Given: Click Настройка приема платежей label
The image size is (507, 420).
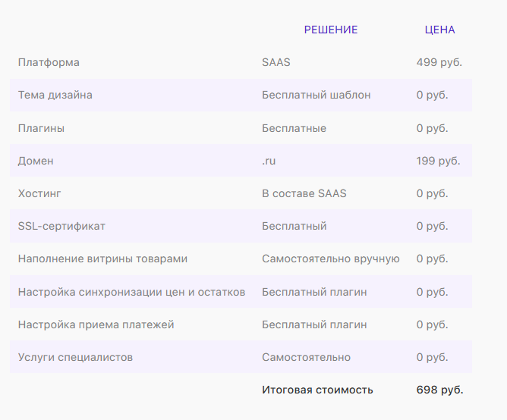Looking at the screenshot, I should (x=96, y=324).
